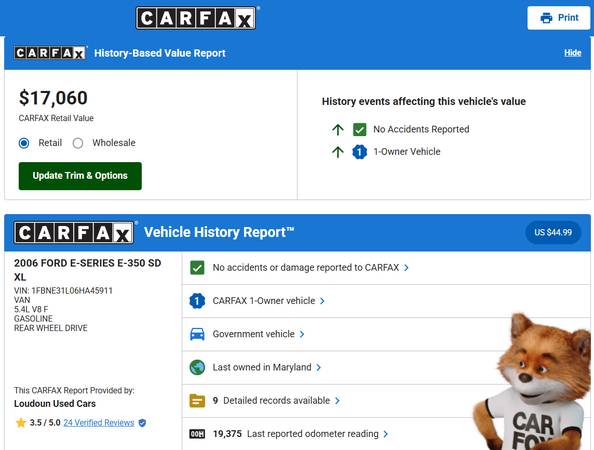Open the CARFAX 1-Owner vehicle row text
The height and width of the screenshot is (450, 594).
264,301
